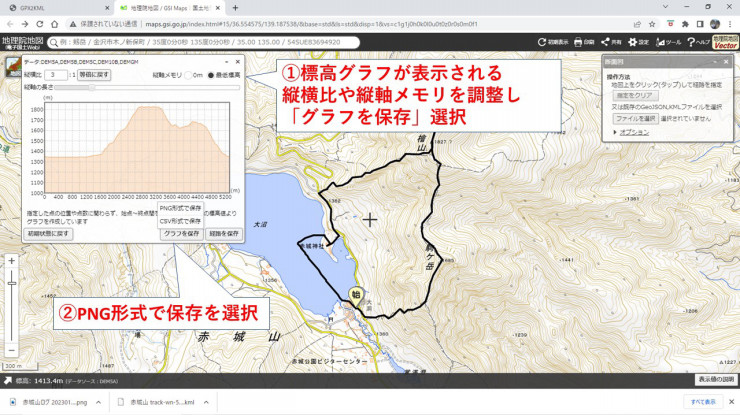
Task: Adjust the 縦軸の長さ slider
Action: (x=146, y=87)
